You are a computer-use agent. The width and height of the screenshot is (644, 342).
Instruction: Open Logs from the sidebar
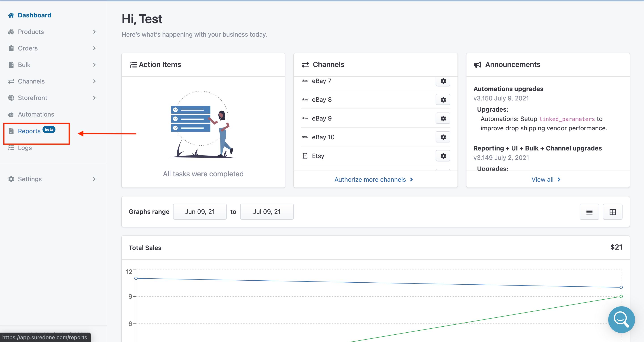pyautogui.click(x=25, y=148)
